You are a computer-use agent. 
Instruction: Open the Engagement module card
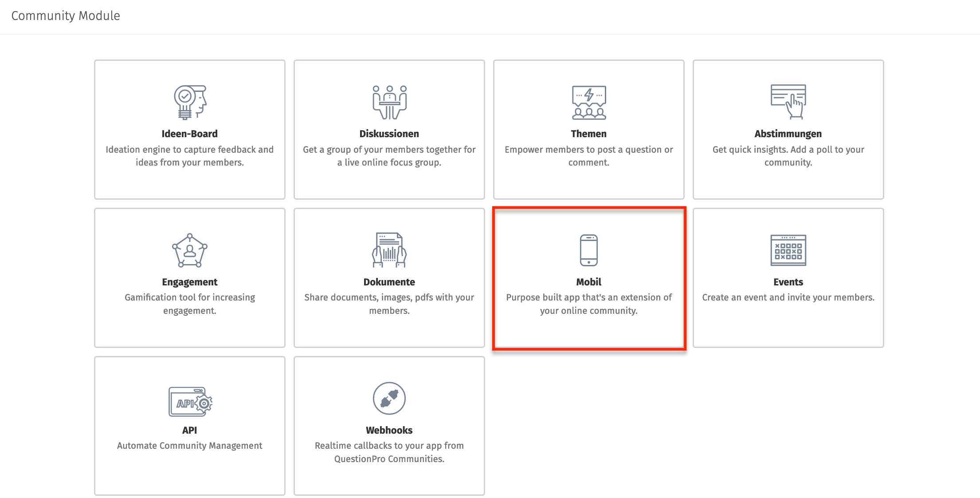tap(190, 278)
